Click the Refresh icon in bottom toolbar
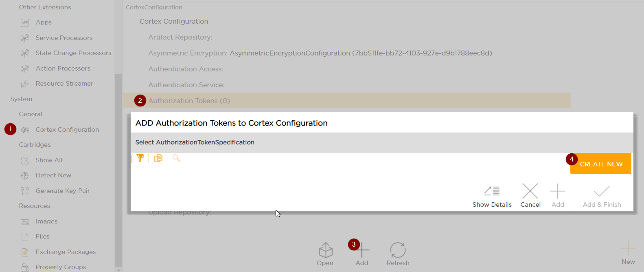The width and height of the screenshot is (644, 272). (x=398, y=254)
